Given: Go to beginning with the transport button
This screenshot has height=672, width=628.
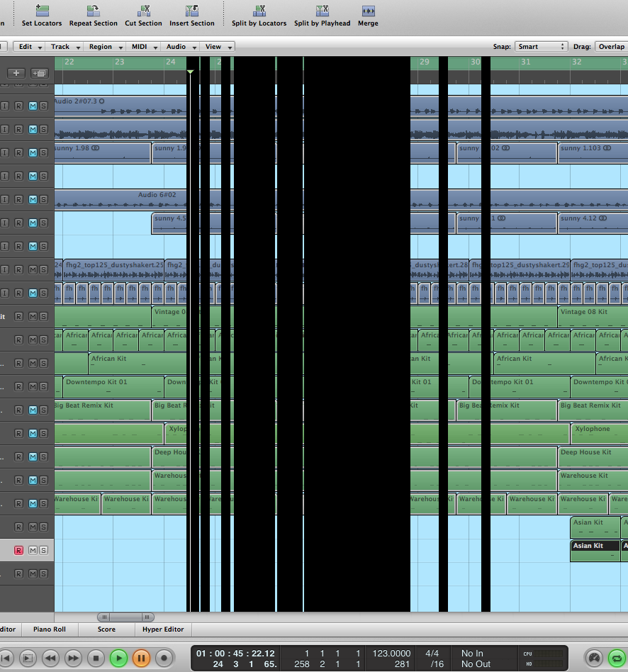Looking at the screenshot, I should (x=6, y=658).
